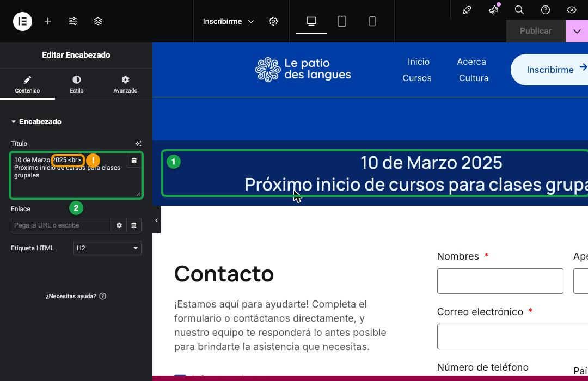Open the Etiqueta HTML H2 dropdown

click(107, 248)
